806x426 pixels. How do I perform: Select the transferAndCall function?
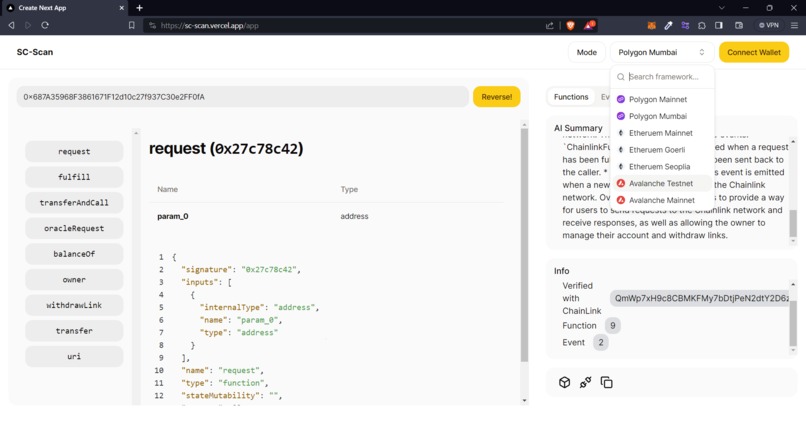coord(74,202)
